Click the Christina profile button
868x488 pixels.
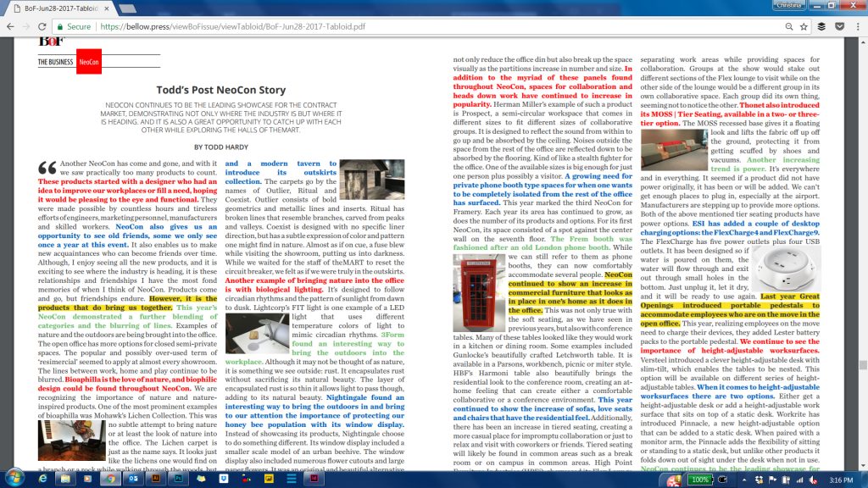[x=789, y=5]
